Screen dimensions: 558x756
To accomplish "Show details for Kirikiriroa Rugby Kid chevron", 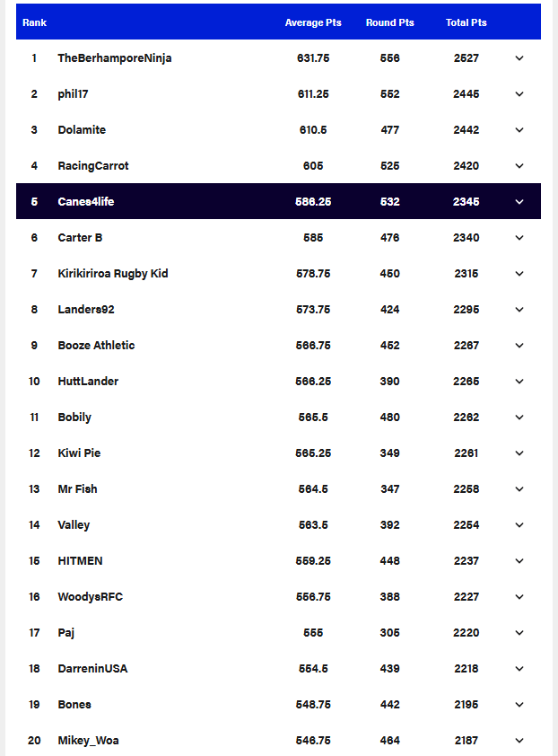I will (x=519, y=274).
